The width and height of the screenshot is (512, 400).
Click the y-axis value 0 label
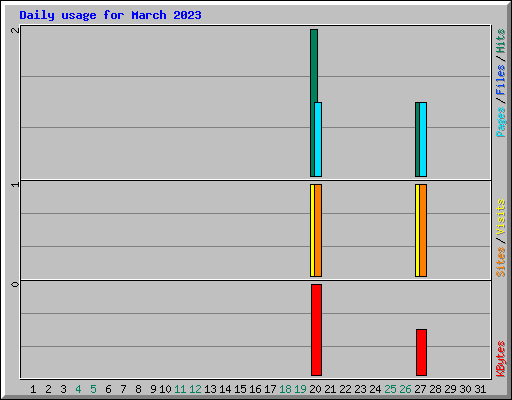tap(15, 284)
